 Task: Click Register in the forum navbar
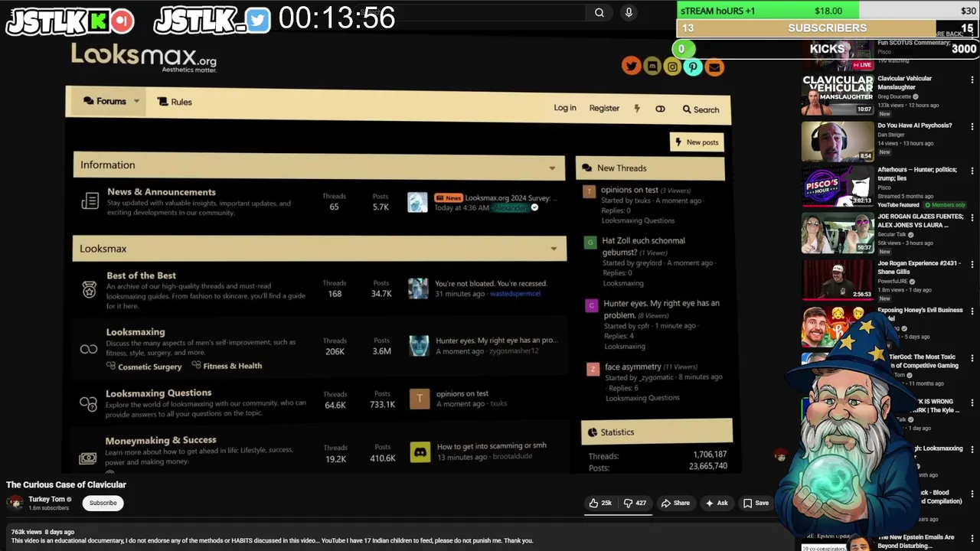pos(604,108)
